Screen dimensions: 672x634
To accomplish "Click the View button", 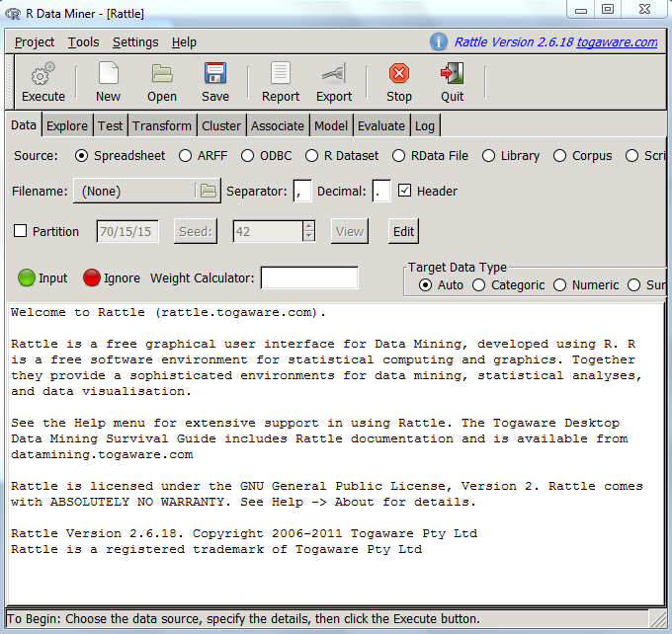I will pos(350,231).
